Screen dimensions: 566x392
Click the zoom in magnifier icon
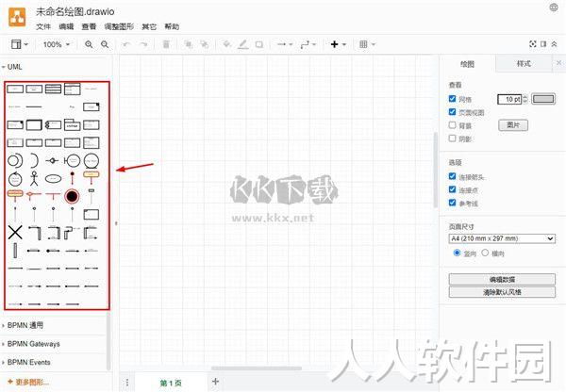coord(89,44)
